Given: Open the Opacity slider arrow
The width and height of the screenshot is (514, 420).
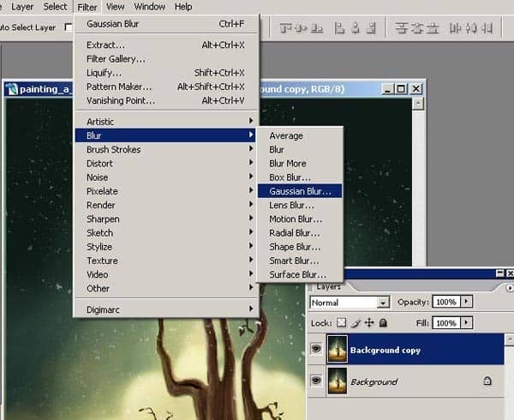Looking at the screenshot, I should (467, 302).
